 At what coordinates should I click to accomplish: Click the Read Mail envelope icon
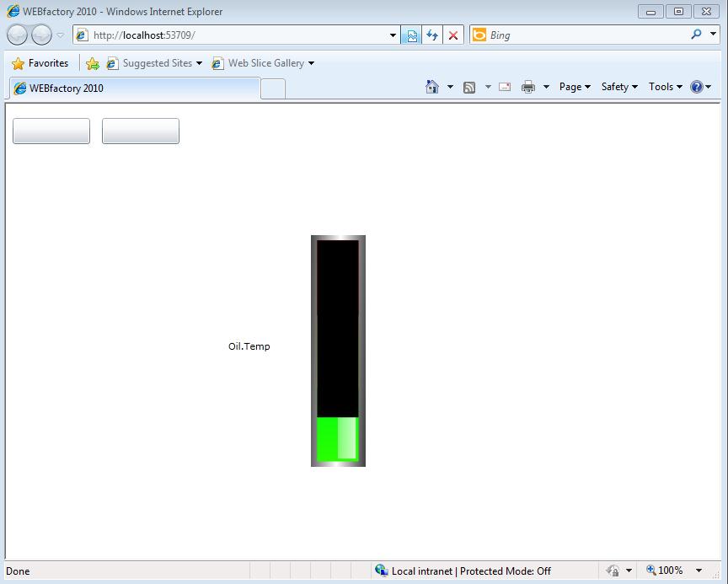tap(505, 87)
